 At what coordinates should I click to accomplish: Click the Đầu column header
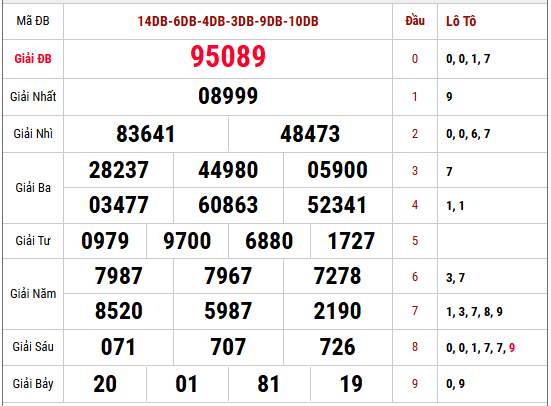point(415,21)
